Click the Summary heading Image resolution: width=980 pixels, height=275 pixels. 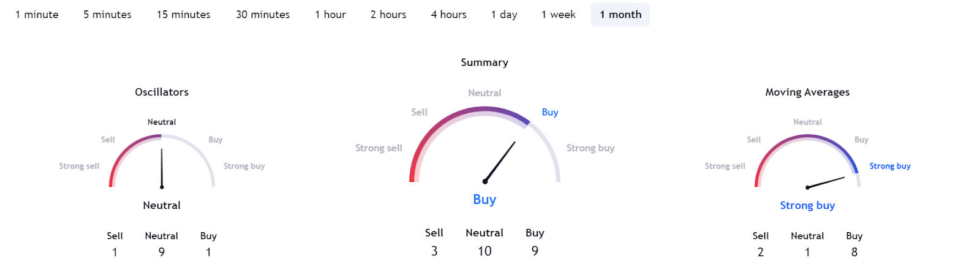(x=484, y=62)
